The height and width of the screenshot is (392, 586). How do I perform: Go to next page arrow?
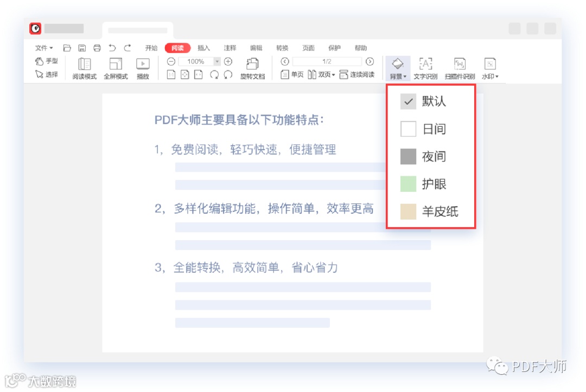click(x=370, y=61)
